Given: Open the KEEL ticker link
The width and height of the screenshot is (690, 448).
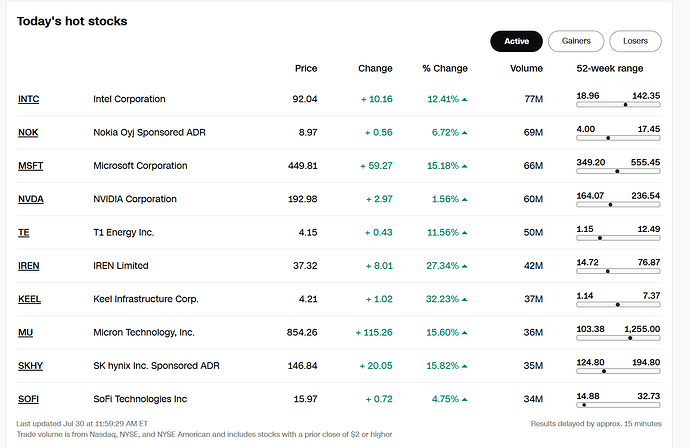Looking at the screenshot, I should (x=29, y=299).
